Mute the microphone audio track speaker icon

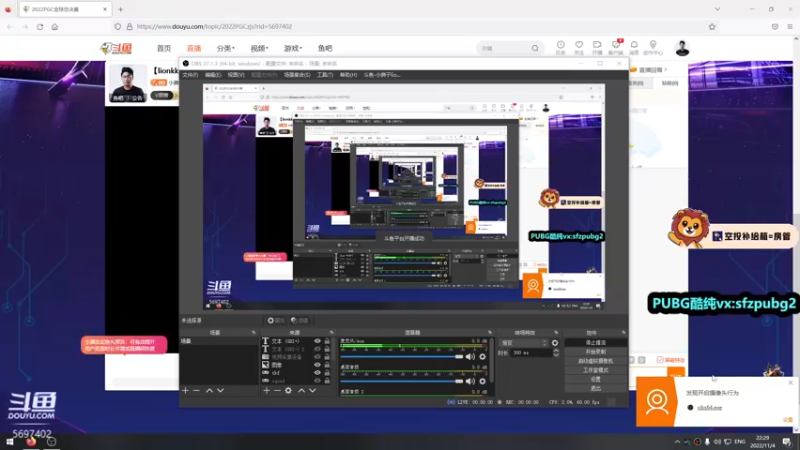pos(470,357)
